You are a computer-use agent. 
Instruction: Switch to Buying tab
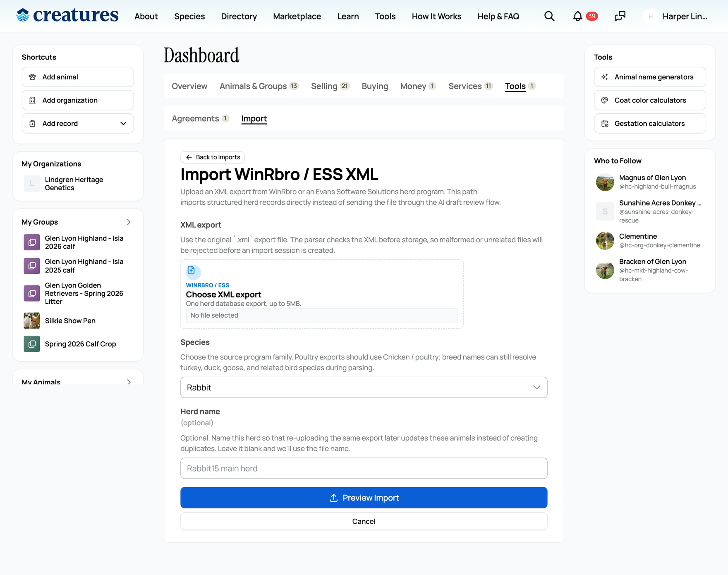[x=375, y=86]
